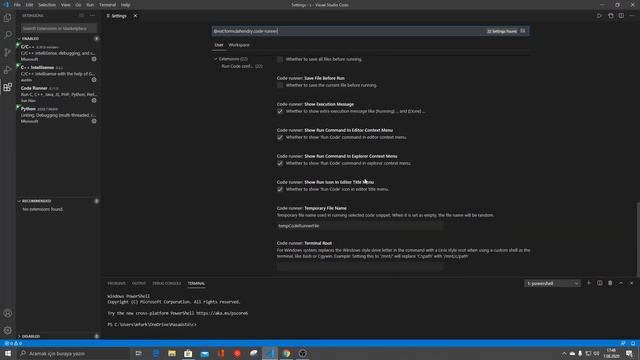Screen dimensions: 640x360
Task: Open Task View on the taskbar
Action: (139, 353)
